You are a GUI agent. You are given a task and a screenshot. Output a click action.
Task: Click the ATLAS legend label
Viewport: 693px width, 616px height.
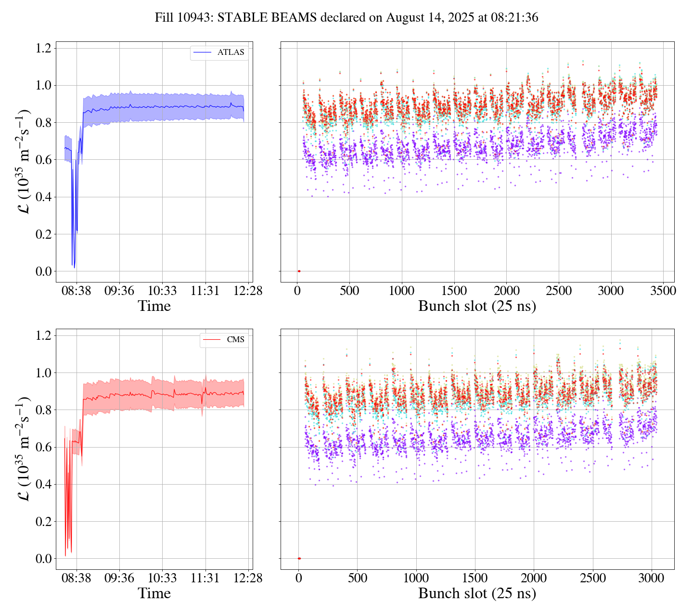click(x=231, y=52)
